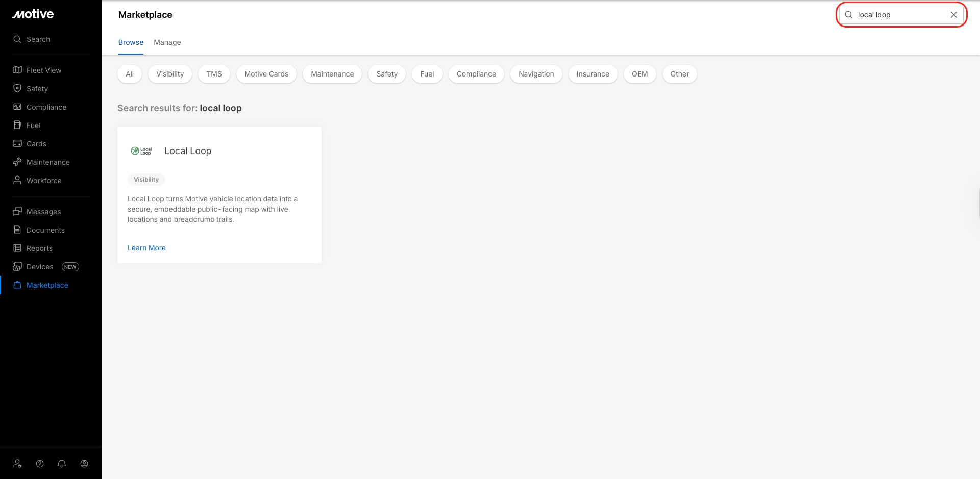980x479 pixels.
Task: Click the Fuel pump icon in the sidebar
Action: [17, 125]
